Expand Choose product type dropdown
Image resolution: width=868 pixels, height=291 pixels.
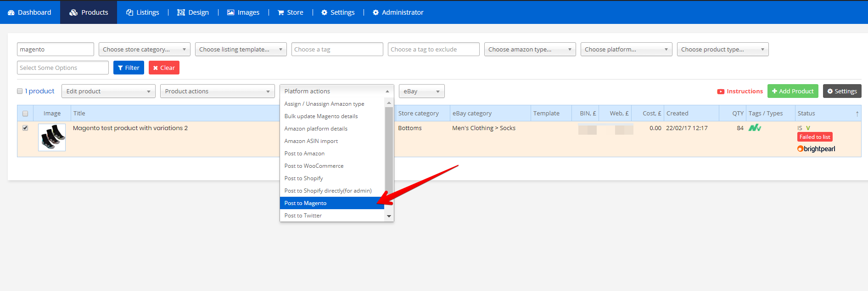pos(723,49)
